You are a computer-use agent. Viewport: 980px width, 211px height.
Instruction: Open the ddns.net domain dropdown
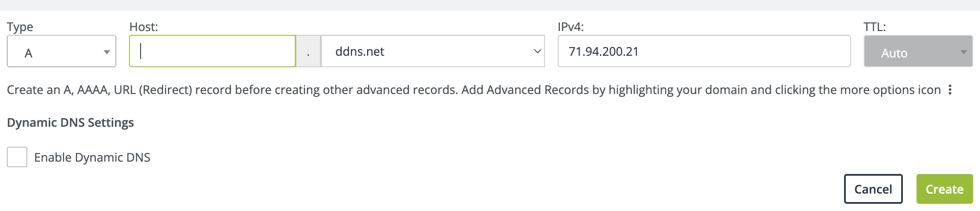pyautogui.click(x=432, y=51)
